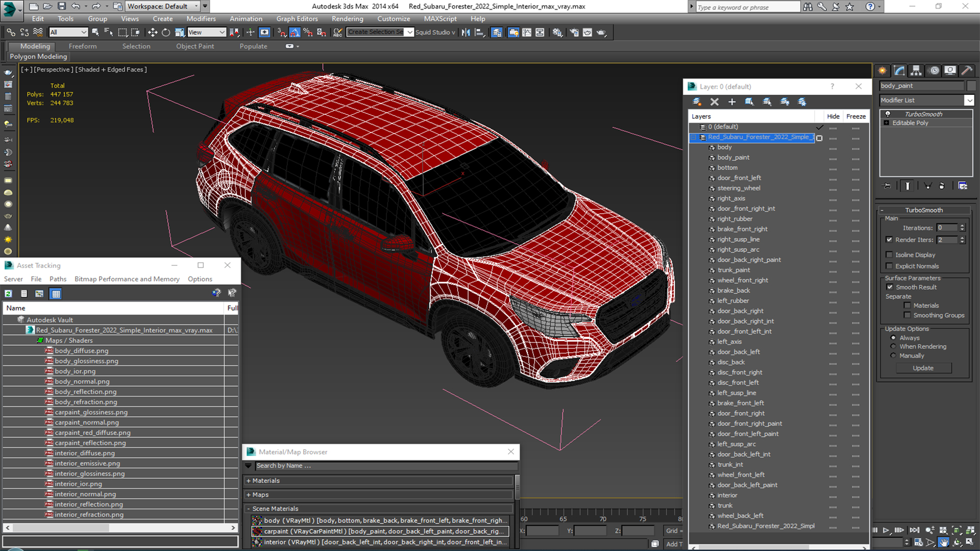Switch to the Freeform ribbon tab
980x551 pixels.
[83, 46]
